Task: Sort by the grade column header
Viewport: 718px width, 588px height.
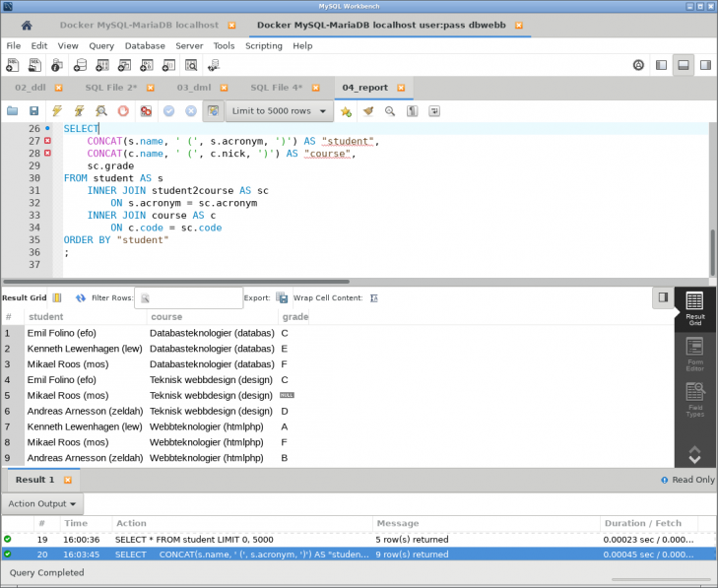Action: pos(294,317)
